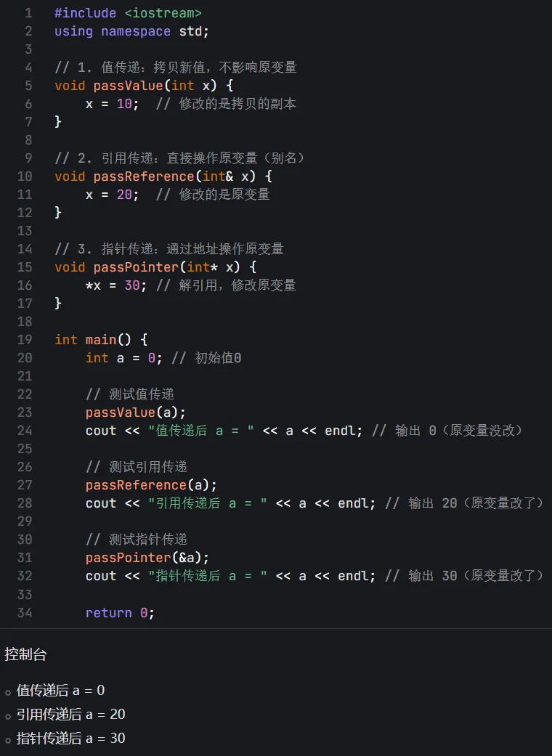
Task: Click 'void passReference(int& x) {' declaration
Action: click(x=163, y=176)
